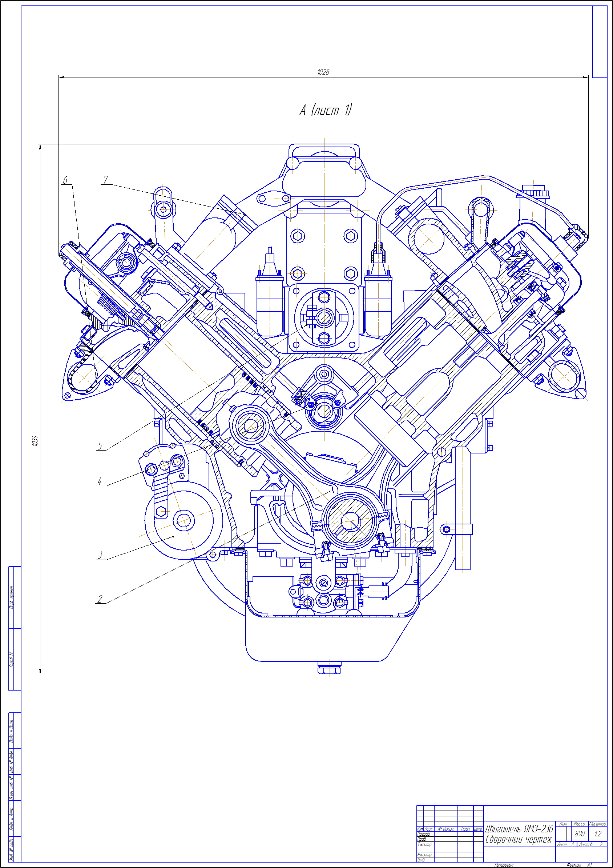This screenshot has height=868, width=613.
Task: Click the "Масса" header in title block
Action: [579, 823]
